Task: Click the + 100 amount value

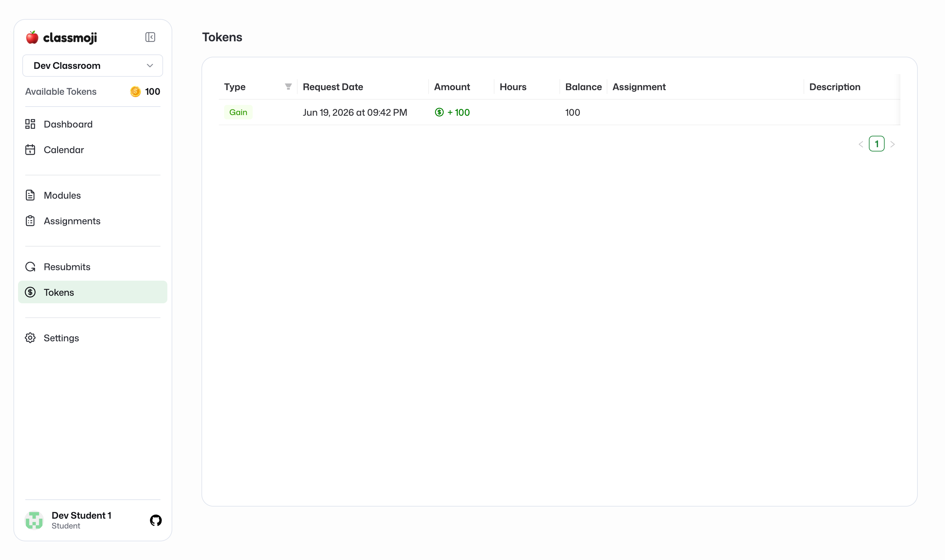Action: (x=458, y=112)
